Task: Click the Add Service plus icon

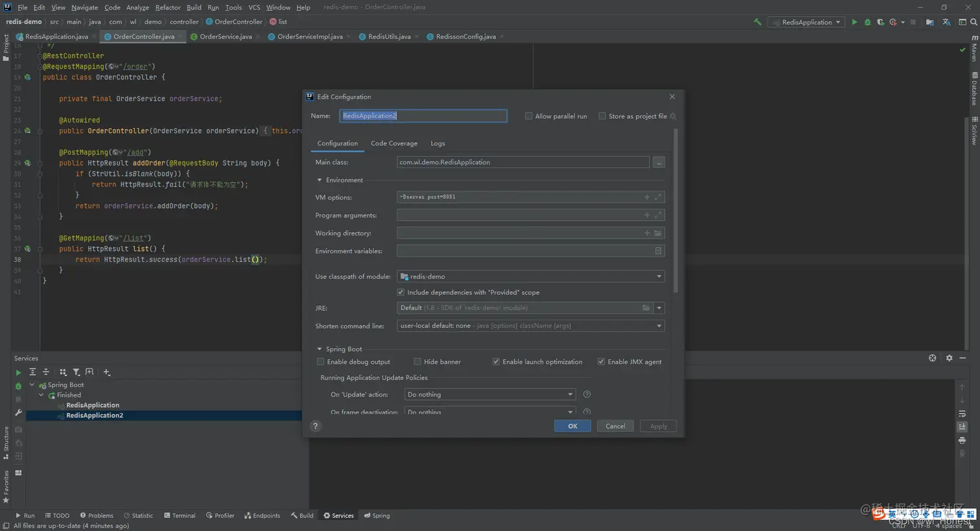Action: tap(107, 372)
